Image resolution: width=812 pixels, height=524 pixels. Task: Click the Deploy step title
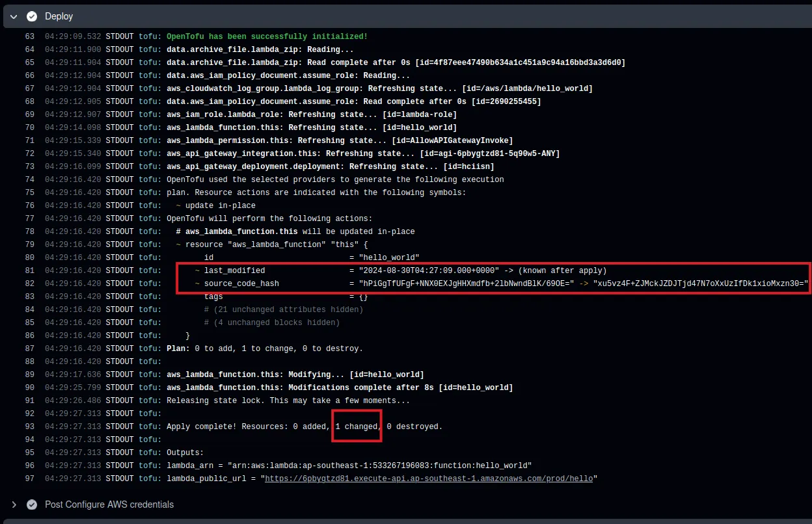tap(59, 16)
